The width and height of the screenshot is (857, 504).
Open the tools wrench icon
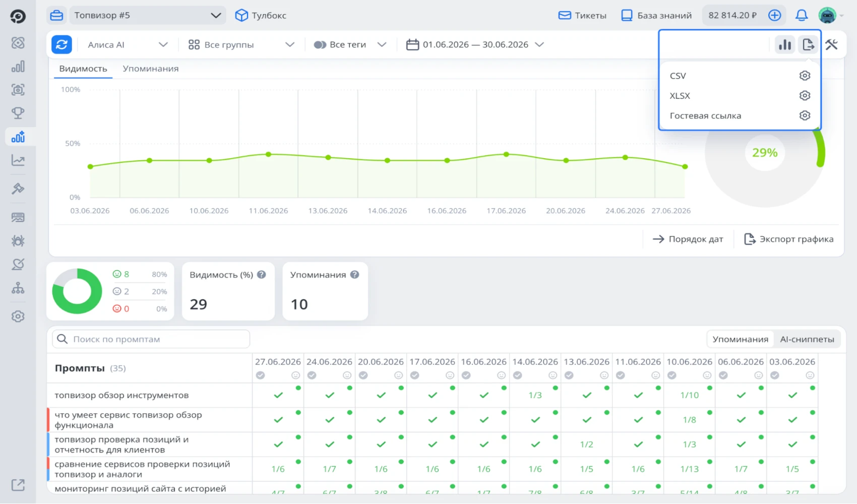coord(831,44)
